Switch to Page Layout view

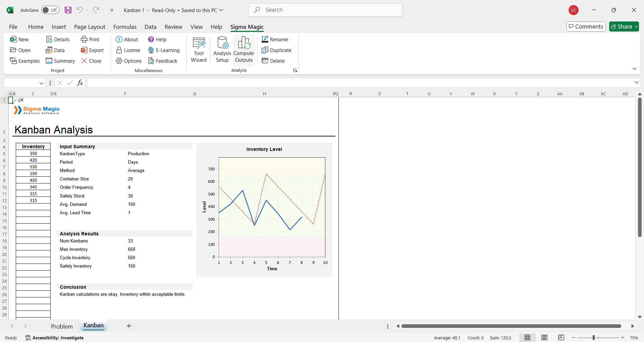coord(544,338)
